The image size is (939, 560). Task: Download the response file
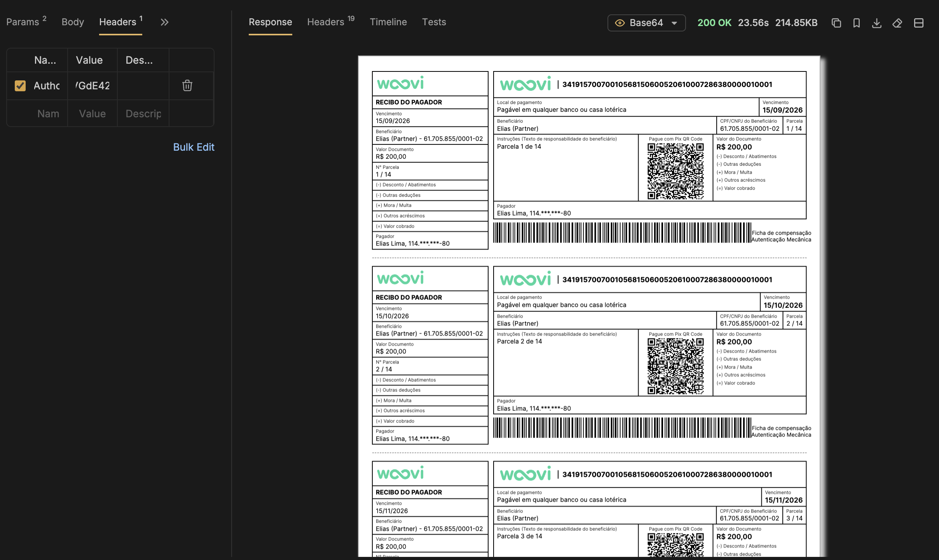pyautogui.click(x=877, y=23)
